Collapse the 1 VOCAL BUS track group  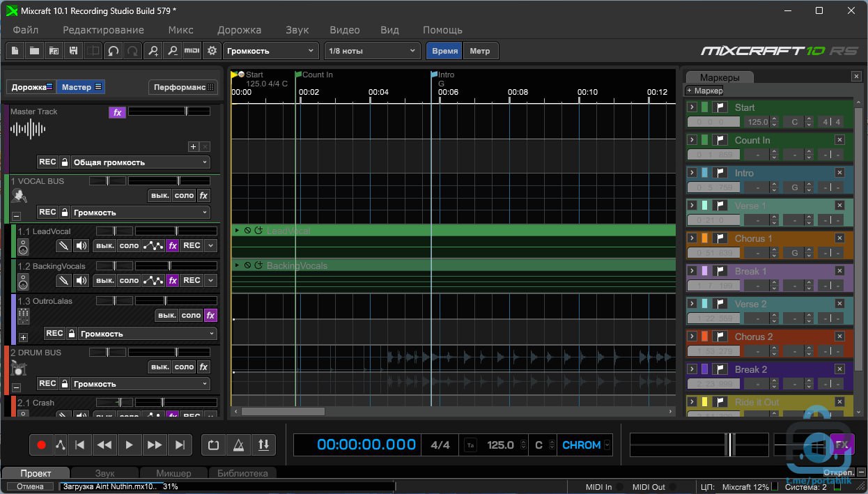click(x=16, y=217)
